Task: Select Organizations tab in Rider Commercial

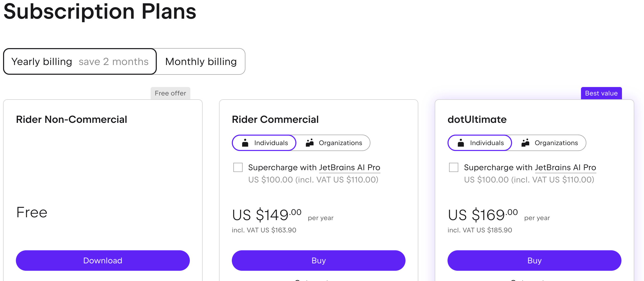Action: (334, 143)
